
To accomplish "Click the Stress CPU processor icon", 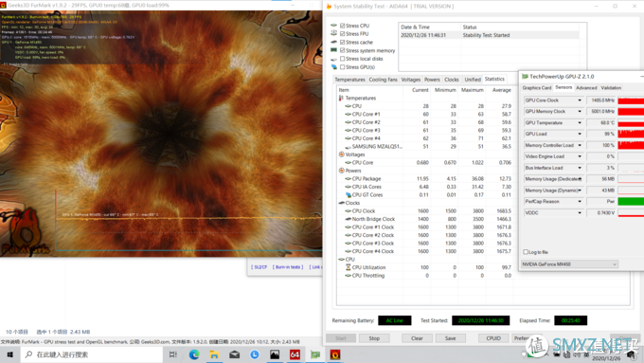I will 334,26.
